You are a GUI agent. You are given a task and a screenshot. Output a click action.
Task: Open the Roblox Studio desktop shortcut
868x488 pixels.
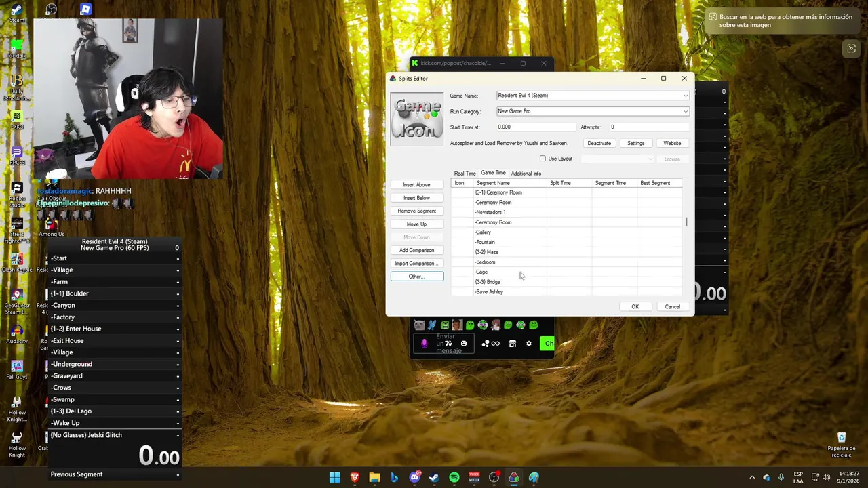(17, 193)
